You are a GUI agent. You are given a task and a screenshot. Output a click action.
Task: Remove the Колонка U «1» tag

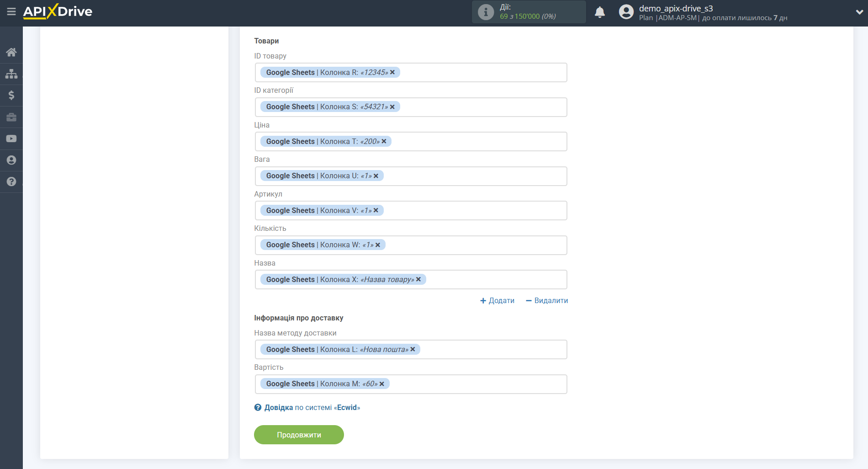click(376, 176)
